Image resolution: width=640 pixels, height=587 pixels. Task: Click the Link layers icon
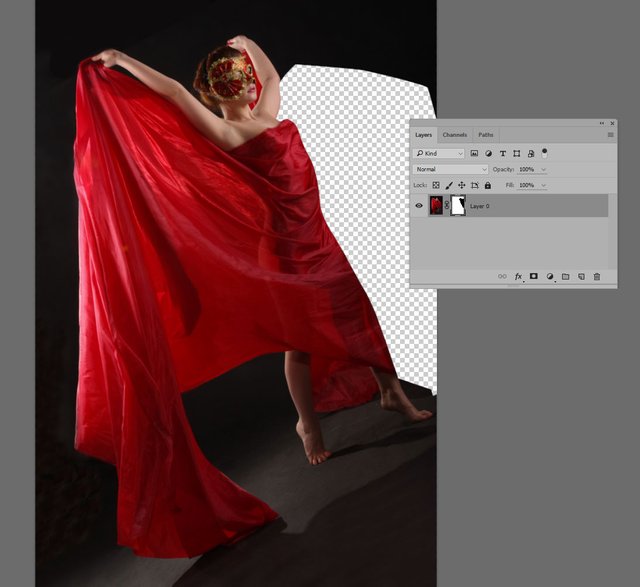point(502,276)
